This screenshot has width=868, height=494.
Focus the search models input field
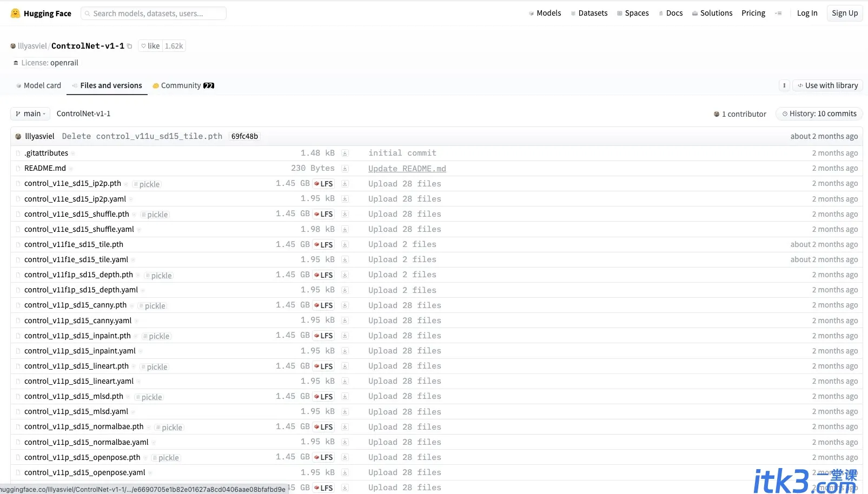[x=154, y=14]
